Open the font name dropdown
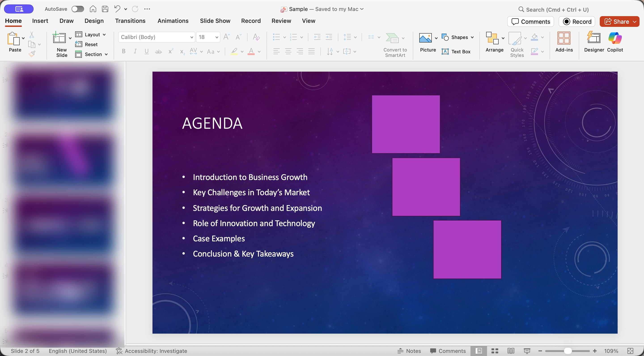 point(192,37)
